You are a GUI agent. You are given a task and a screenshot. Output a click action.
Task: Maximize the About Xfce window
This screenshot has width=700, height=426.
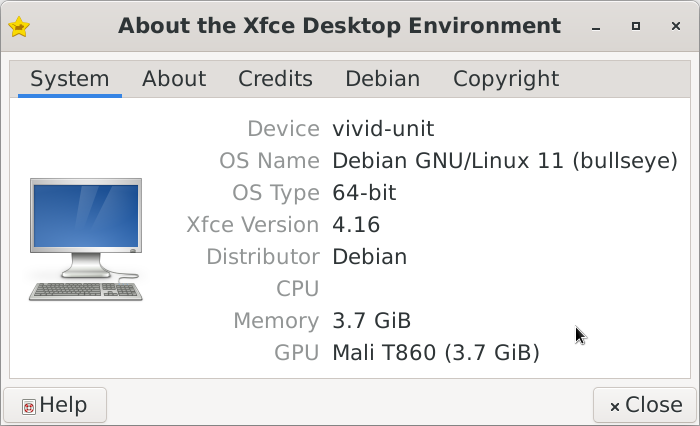pyautogui.click(x=636, y=27)
